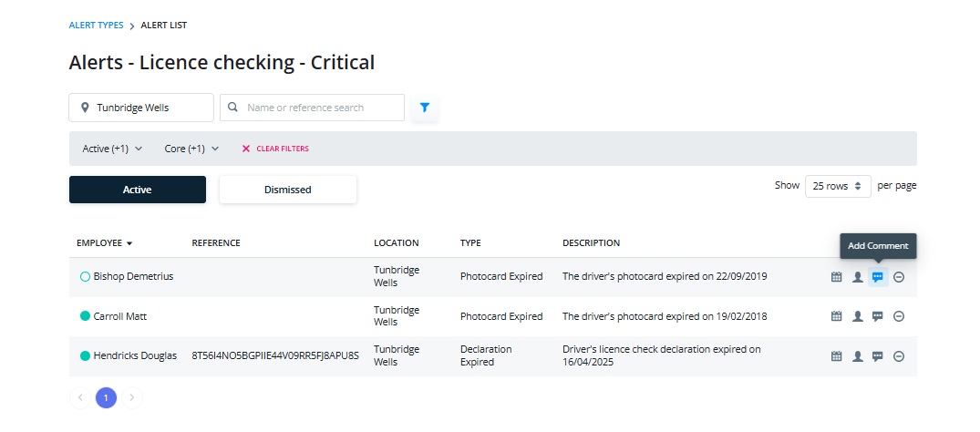Viewport: 980px width, 432px height.
Task: Click the blue filter funnel icon
Action: click(425, 108)
